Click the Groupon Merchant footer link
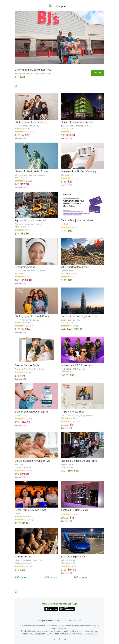 point(46,620)
